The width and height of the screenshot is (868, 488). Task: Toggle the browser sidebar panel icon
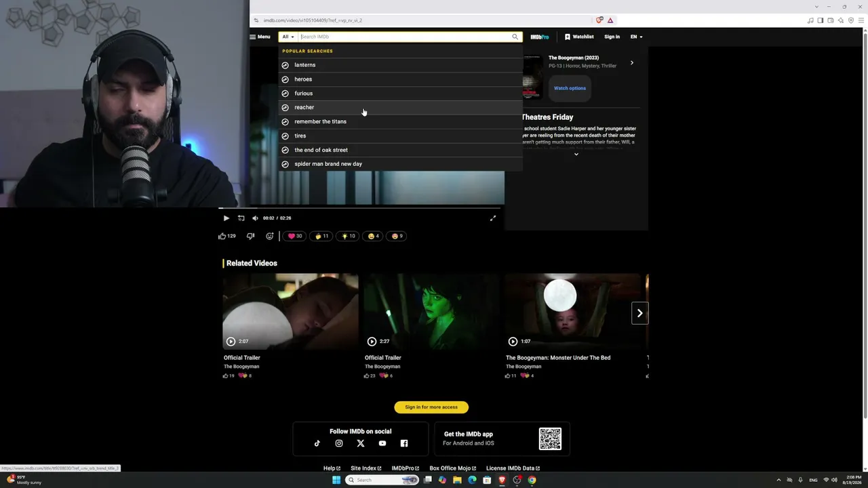pos(820,20)
